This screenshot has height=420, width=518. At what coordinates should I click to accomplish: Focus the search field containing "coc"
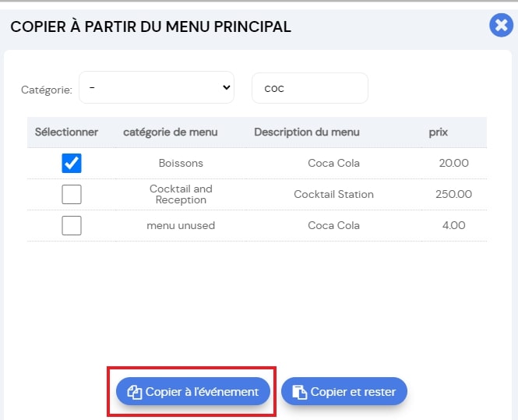tap(310, 88)
